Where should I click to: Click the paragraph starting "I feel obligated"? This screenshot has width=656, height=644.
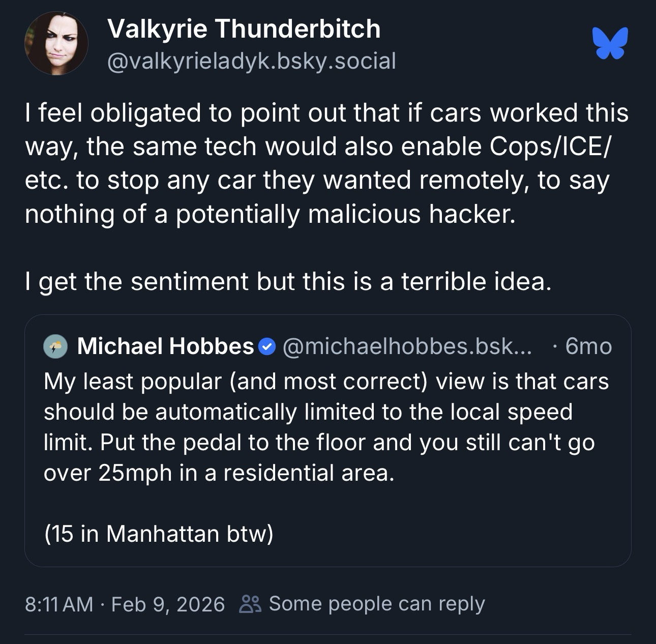[x=326, y=163]
